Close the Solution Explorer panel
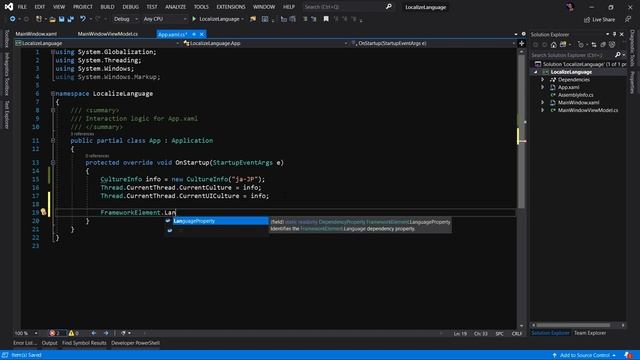 click(x=622, y=34)
